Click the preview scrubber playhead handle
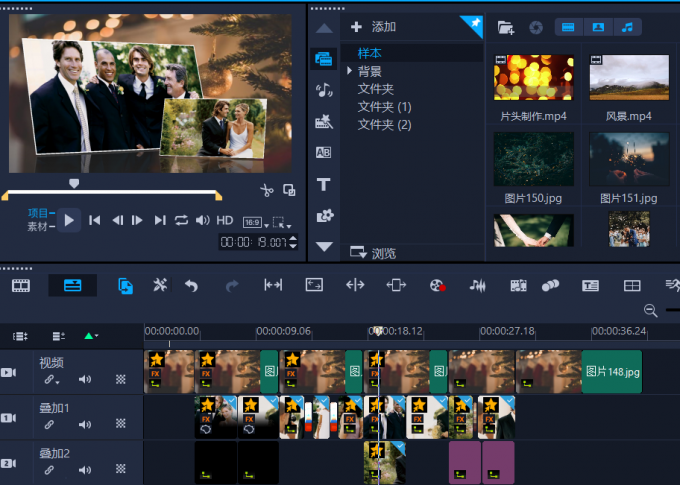 click(x=73, y=183)
